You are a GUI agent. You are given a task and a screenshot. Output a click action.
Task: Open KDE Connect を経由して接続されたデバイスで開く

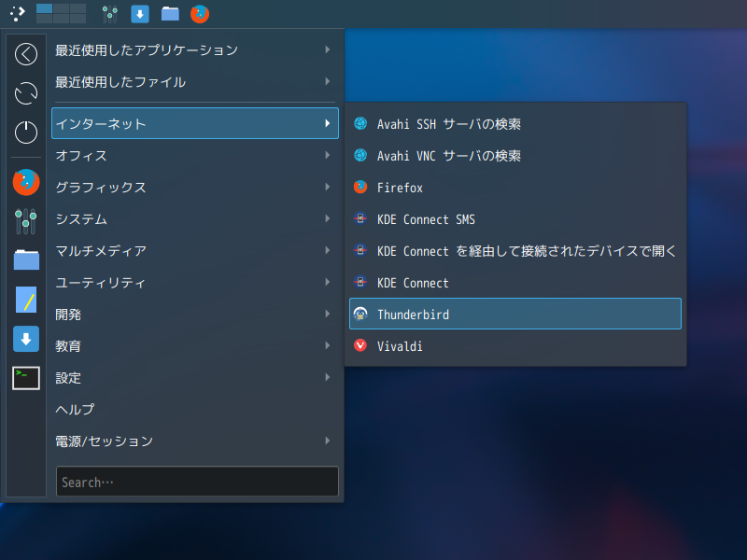[x=515, y=250]
